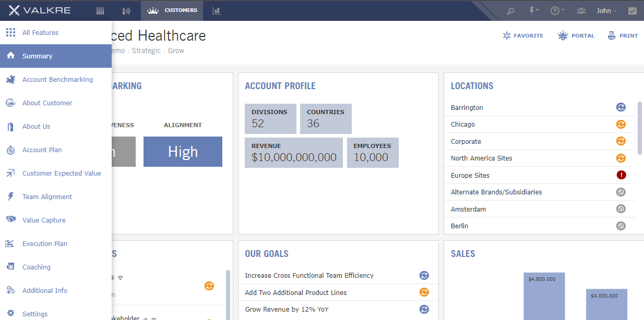The width and height of the screenshot is (644, 320).
Task: Click the Employees 10,000 tile
Action: tap(373, 153)
